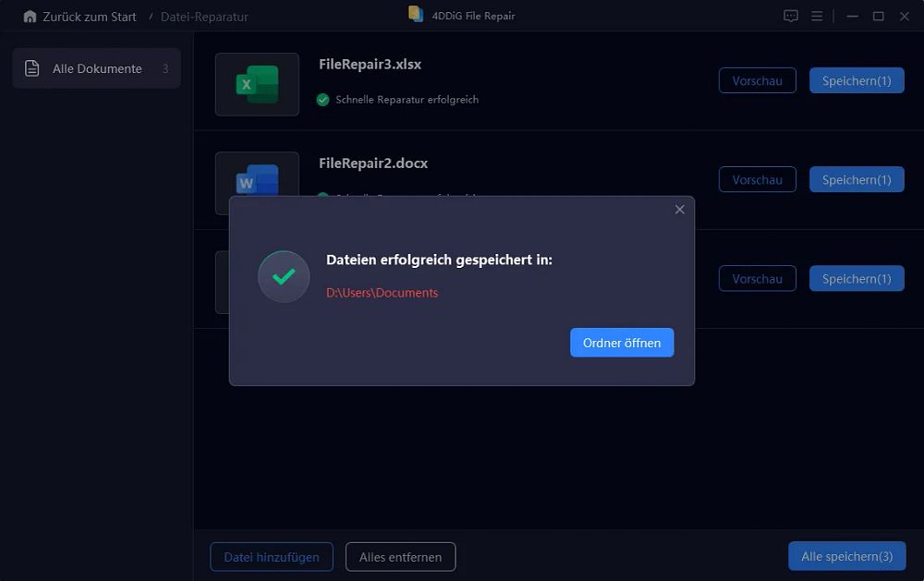Click the green success checkmark in dialog

click(x=284, y=276)
